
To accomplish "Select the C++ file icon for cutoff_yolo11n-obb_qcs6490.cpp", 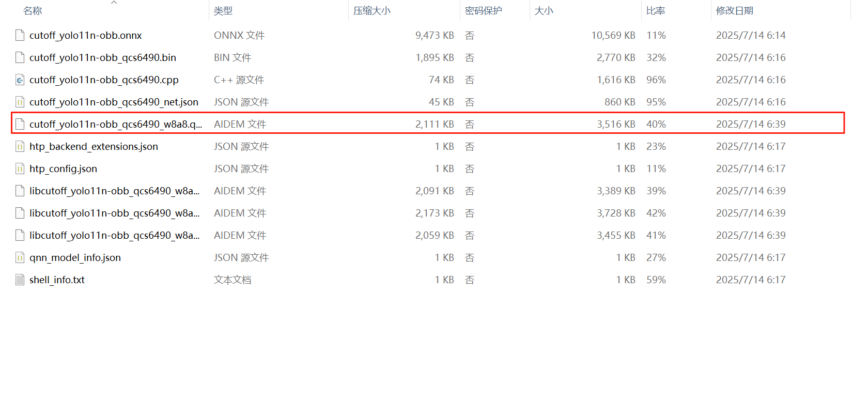I will pos(20,80).
